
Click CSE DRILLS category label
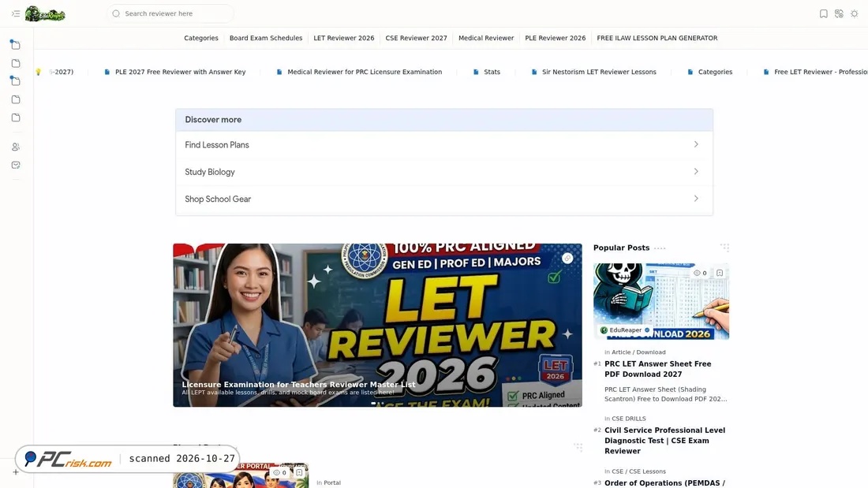pyautogui.click(x=629, y=419)
